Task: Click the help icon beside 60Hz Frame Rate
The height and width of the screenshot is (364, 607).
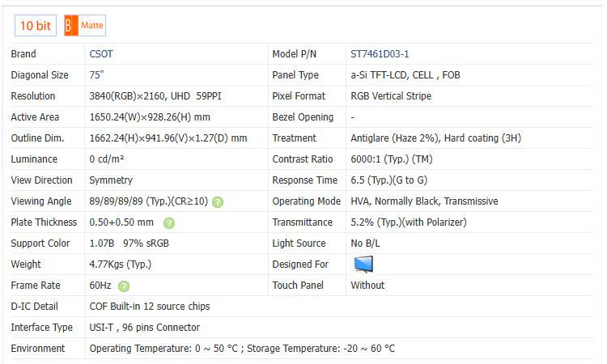Action: pyautogui.click(x=123, y=286)
